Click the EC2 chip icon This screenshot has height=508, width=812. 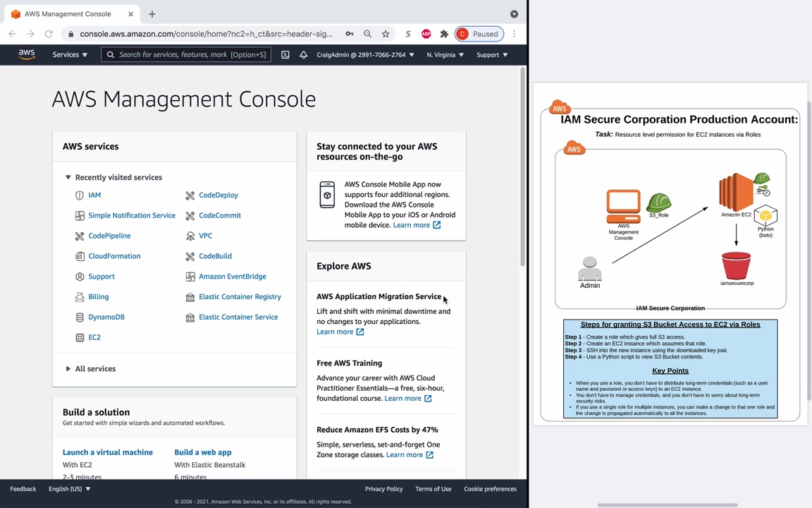point(79,337)
